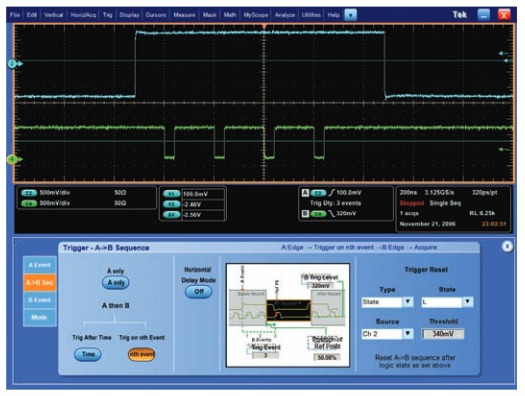Close the trigger control panel
Viewport: 525px width, 396px height.
(x=507, y=247)
